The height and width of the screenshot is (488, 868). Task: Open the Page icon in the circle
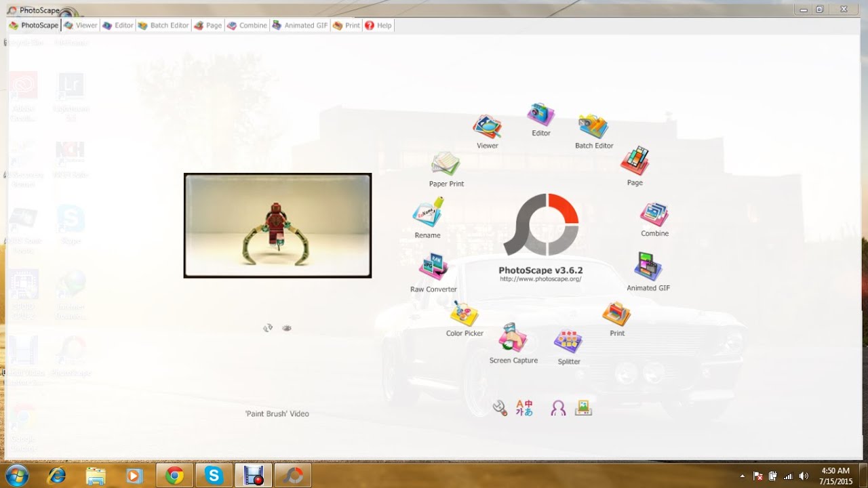pos(635,161)
